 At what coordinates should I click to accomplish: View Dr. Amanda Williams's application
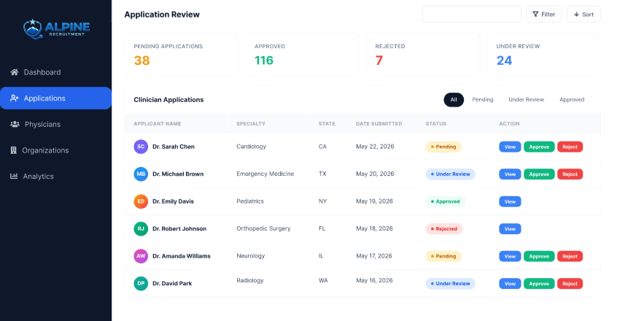(510, 257)
